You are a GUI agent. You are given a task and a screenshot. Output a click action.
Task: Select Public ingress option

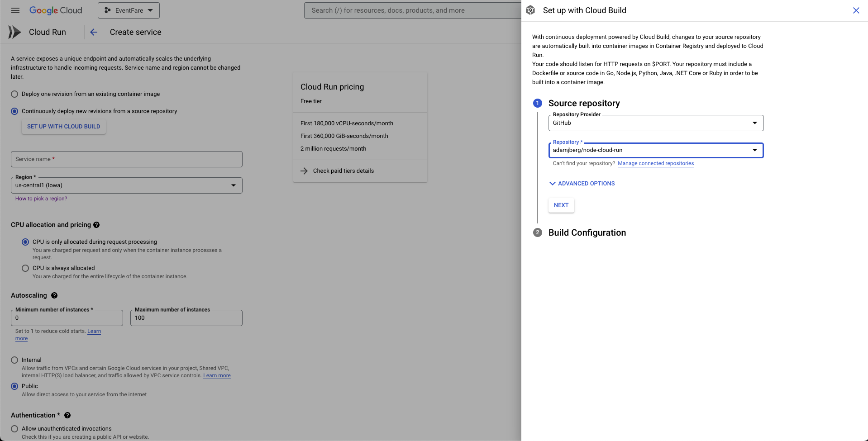[x=14, y=386]
